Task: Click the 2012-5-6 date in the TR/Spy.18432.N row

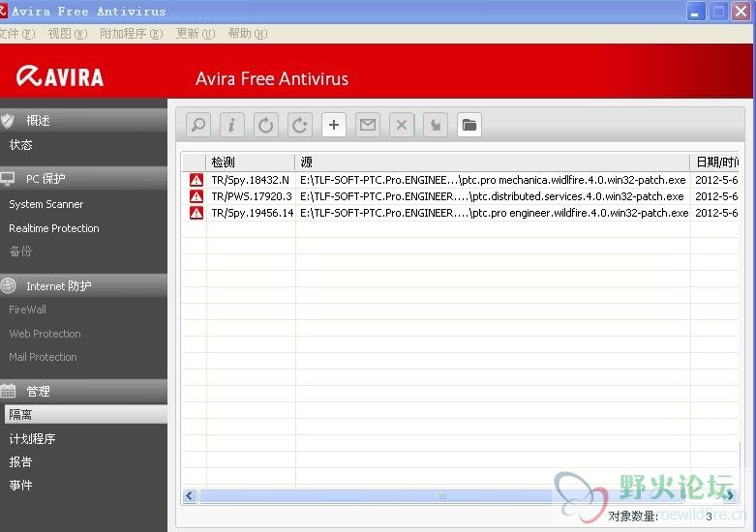Action: click(716, 180)
